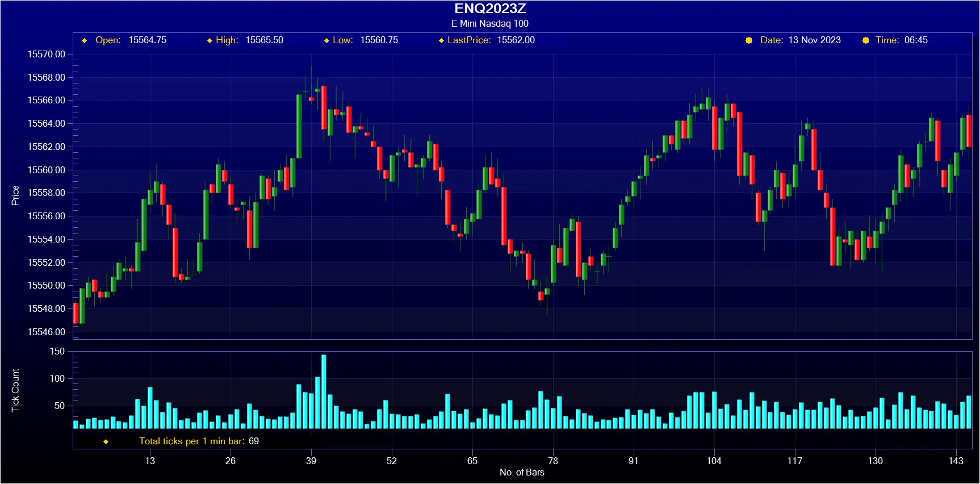Click the ENQ2023Z chart title

coord(490,9)
